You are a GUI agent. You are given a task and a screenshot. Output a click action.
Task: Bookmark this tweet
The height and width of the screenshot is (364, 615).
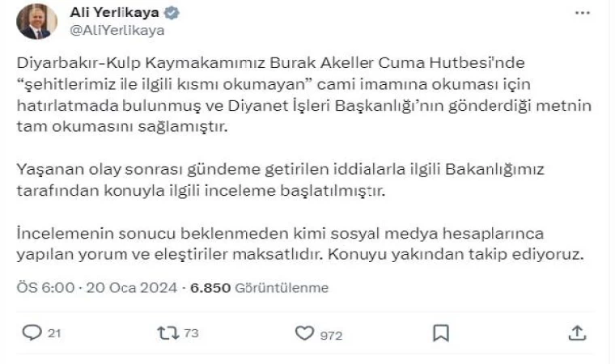click(440, 333)
